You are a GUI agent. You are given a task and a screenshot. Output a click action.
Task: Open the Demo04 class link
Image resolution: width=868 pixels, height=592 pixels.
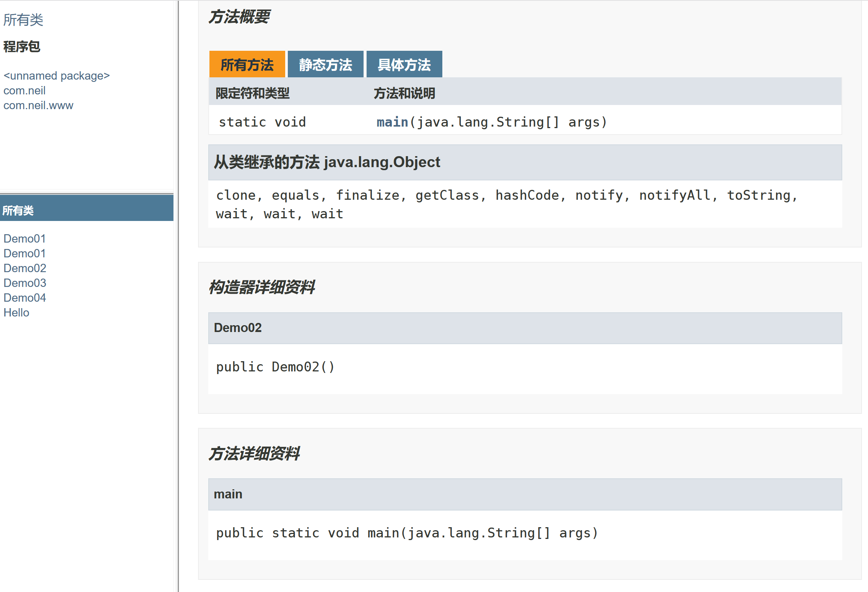point(25,298)
